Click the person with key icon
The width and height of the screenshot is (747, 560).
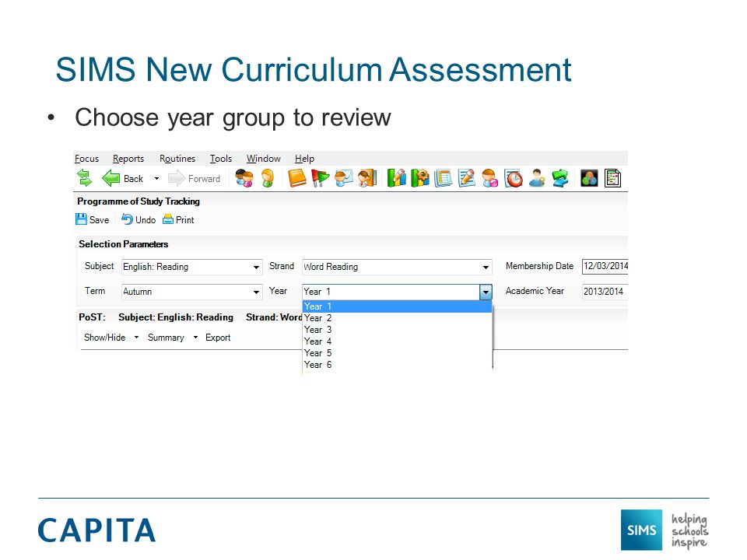[x=537, y=178]
